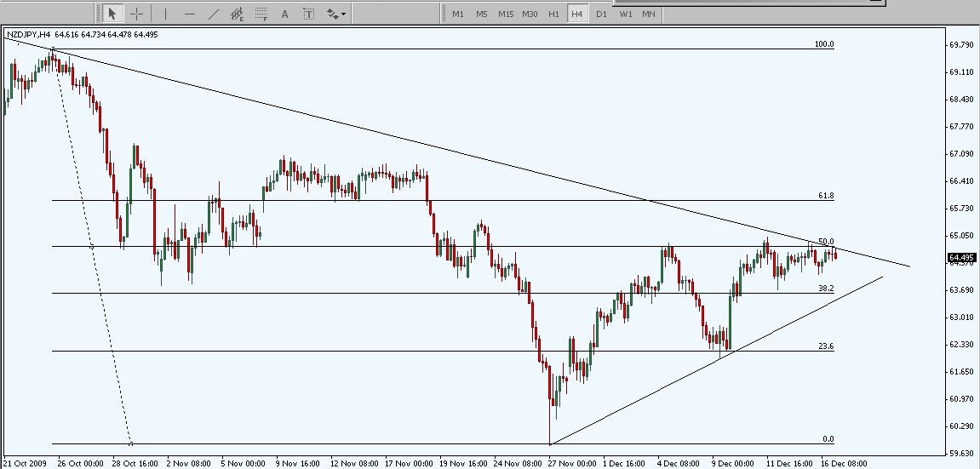Switch to M1 timeframe

point(458,14)
